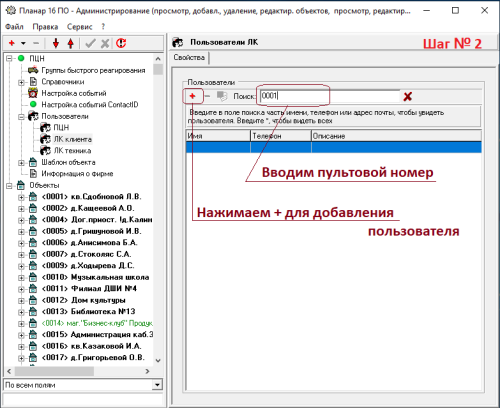500x408 pixels.
Task: Select object <0005> д.Гришуновой И.В.
Action: pos(92,231)
